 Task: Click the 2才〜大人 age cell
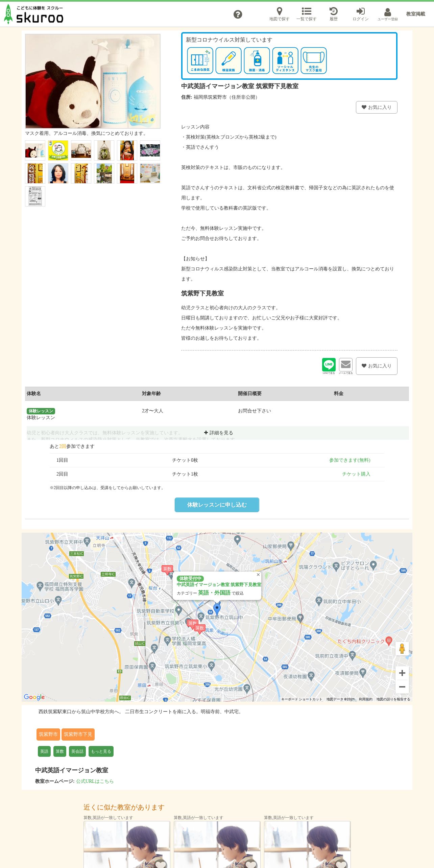coord(152,411)
